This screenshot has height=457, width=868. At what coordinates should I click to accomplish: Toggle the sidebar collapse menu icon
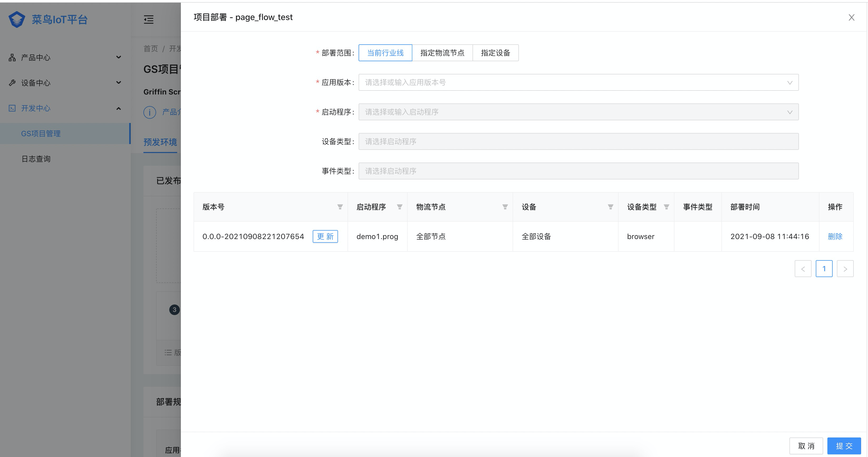(x=149, y=20)
